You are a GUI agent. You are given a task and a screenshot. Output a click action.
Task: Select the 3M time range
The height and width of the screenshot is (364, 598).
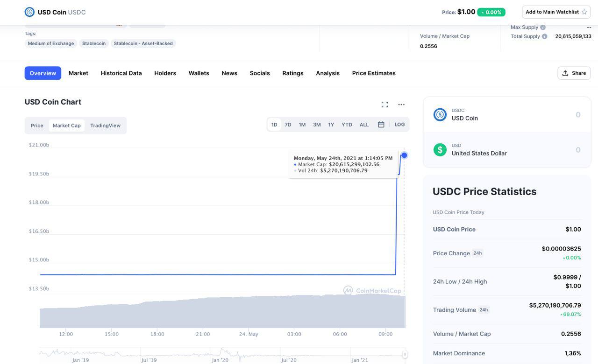[x=317, y=125]
